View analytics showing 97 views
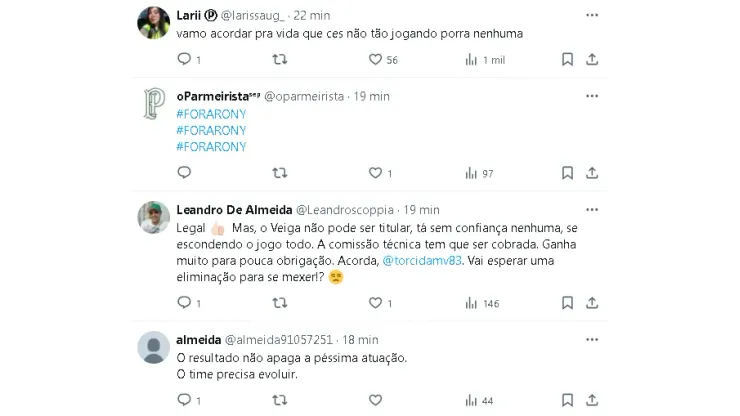Screen dimensions: 740x416 [x=479, y=173]
